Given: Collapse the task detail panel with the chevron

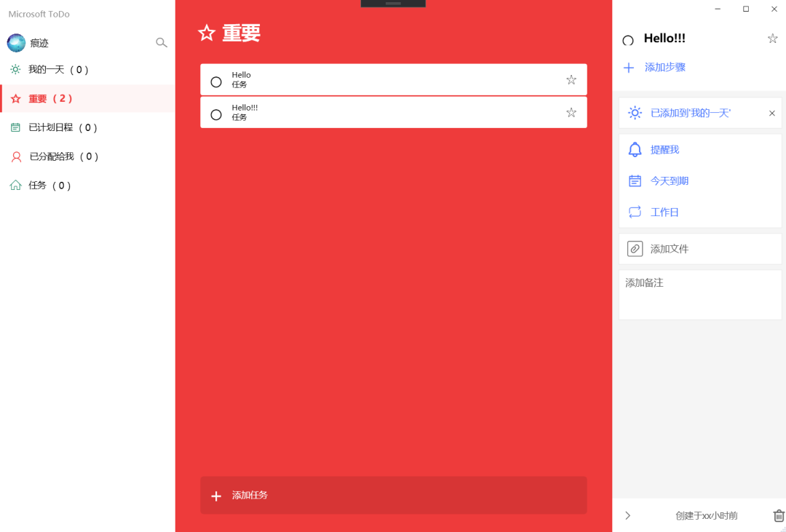Looking at the screenshot, I should click(627, 515).
